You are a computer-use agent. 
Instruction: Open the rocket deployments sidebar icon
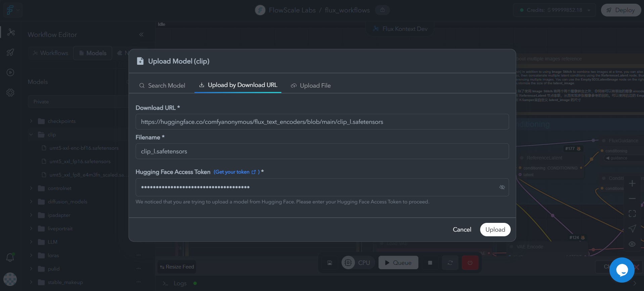click(10, 52)
